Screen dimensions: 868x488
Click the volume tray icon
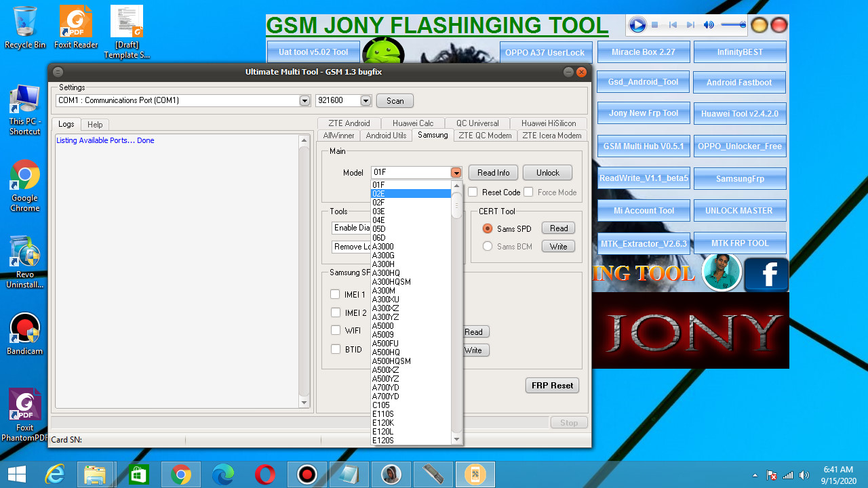[804, 475]
